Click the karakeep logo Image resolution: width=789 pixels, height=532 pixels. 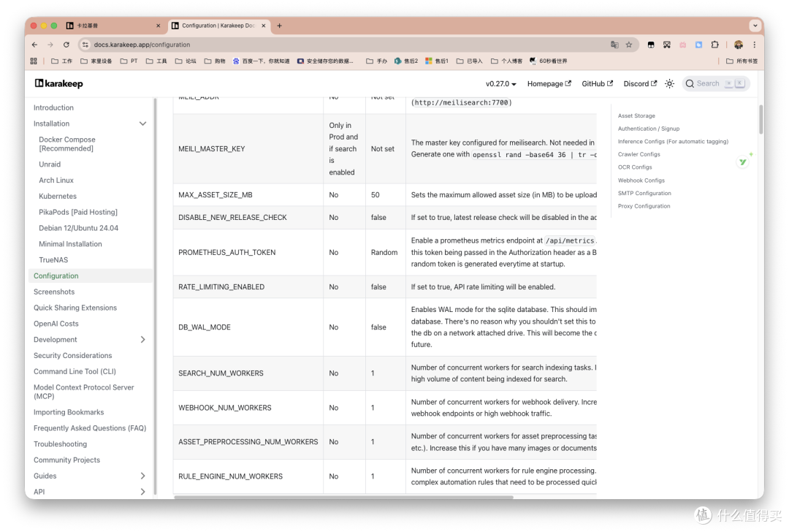click(59, 83)
